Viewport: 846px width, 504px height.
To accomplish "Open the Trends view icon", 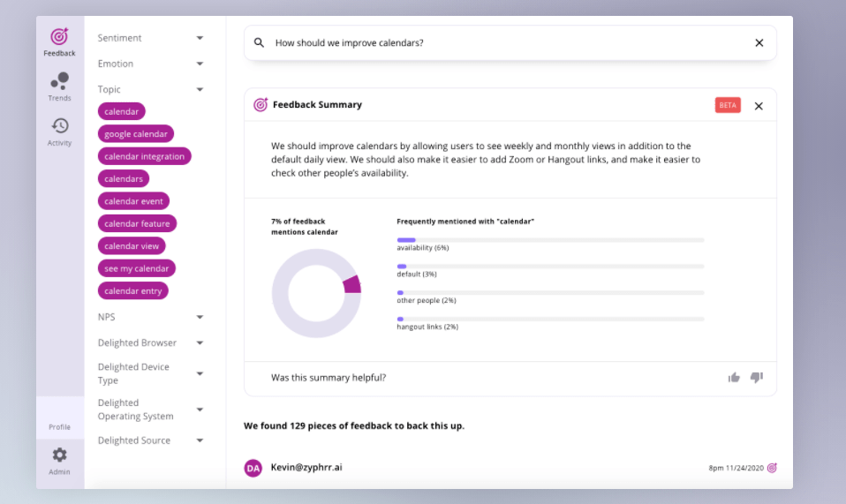I will click(x=59, y=87).
